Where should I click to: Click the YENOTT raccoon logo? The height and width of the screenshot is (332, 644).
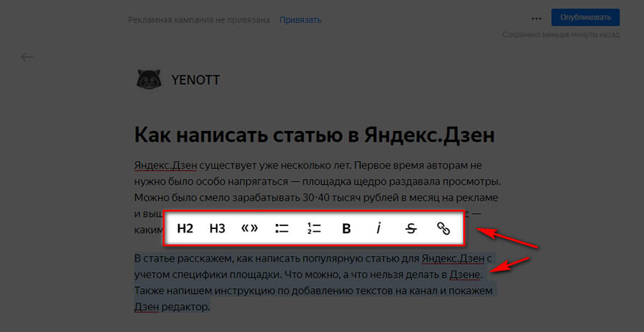tap(147, 79)
